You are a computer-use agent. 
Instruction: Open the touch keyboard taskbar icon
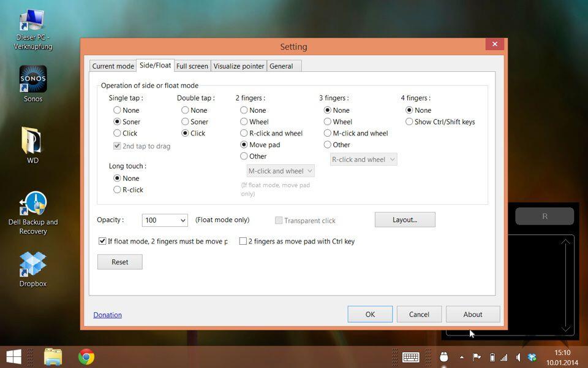[410, 357]
